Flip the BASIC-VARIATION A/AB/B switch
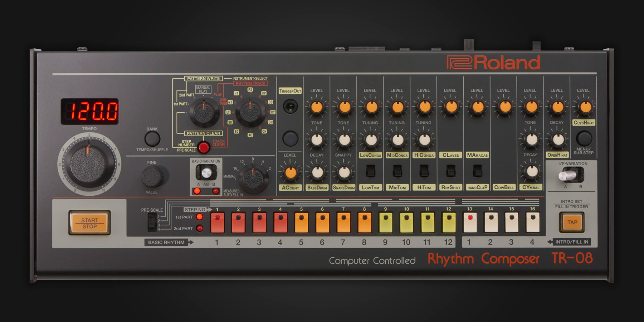 tap(206, 173)
